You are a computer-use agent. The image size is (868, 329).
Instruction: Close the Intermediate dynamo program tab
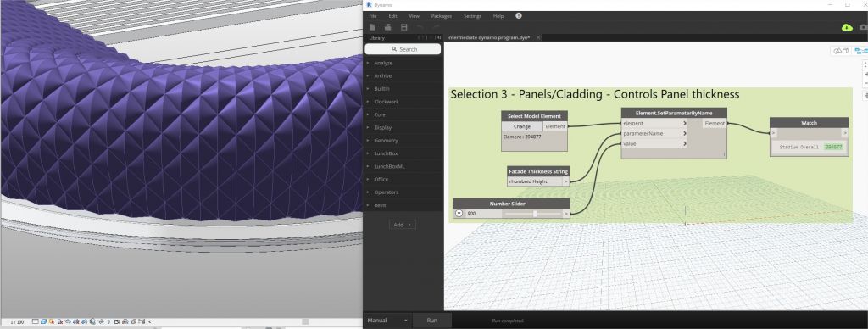tap(538, 37)
